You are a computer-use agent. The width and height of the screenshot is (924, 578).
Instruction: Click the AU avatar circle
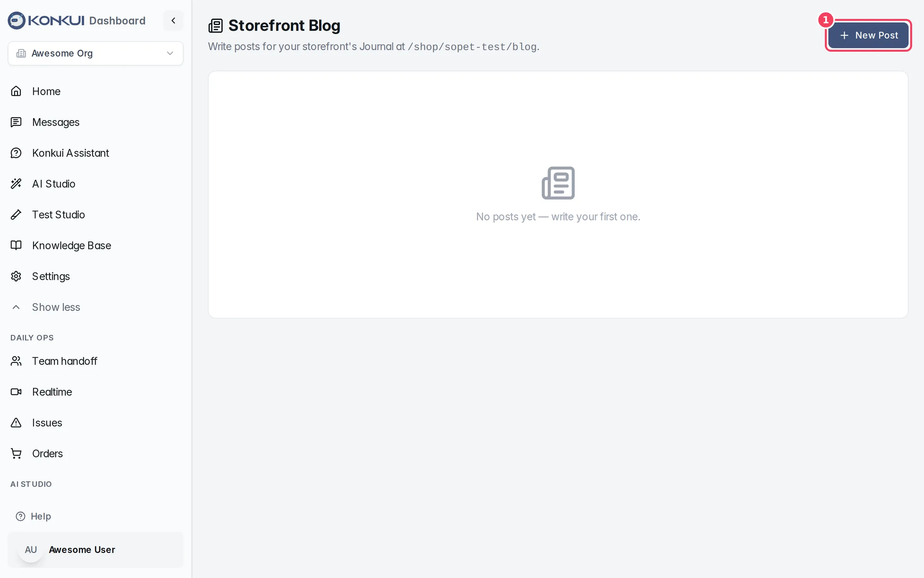(x=31, y=550)
